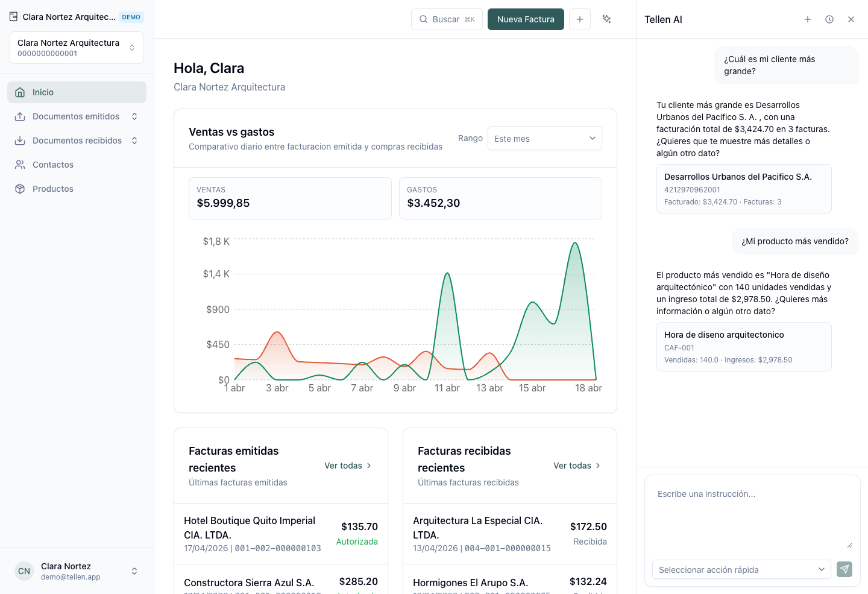Image resolution: width=868 pixels, height=594 pixels.
Task: Click the VENTAS $5.999,85 summary card
Action: 290,198
